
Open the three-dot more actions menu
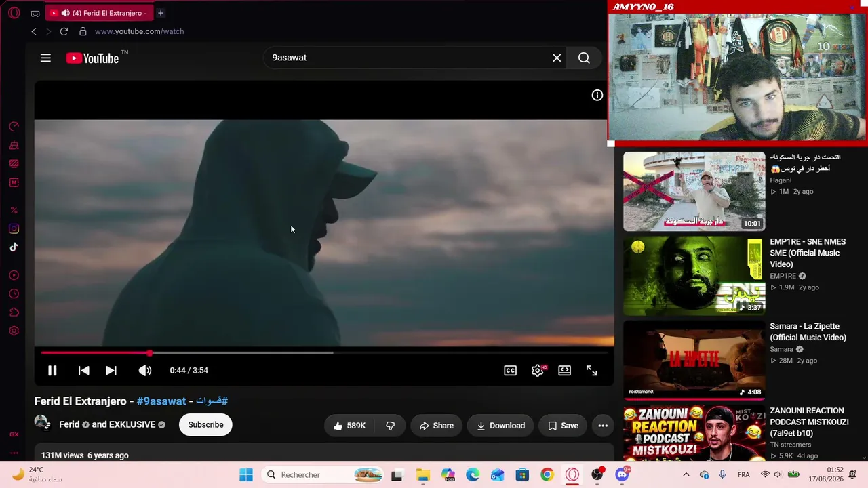(603, 426)
